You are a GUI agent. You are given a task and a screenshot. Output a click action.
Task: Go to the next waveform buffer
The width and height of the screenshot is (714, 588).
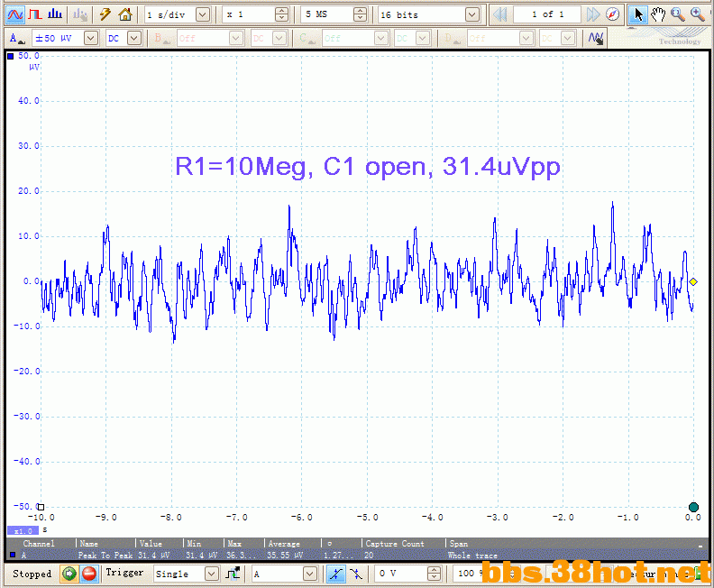[x=593, y=15]
